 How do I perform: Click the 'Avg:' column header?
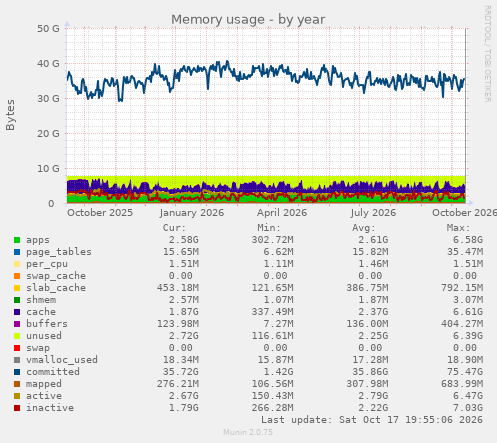click(x=364, y=228)
